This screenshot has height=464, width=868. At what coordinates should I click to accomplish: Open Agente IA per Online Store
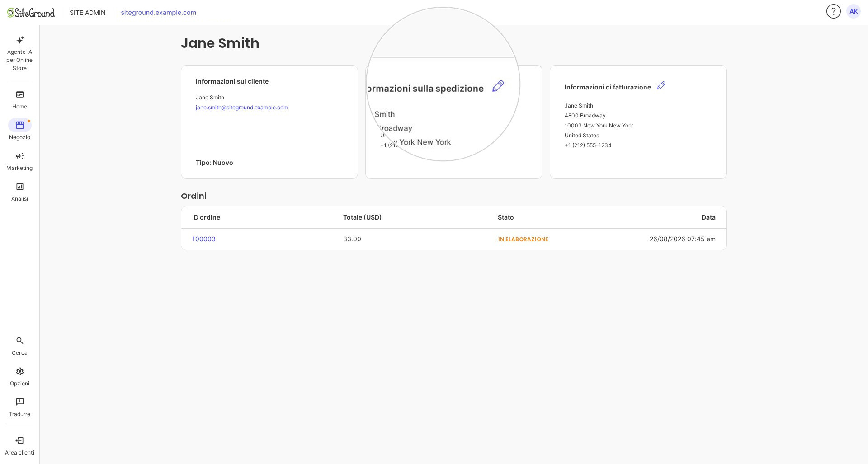[x=19, y=54]
